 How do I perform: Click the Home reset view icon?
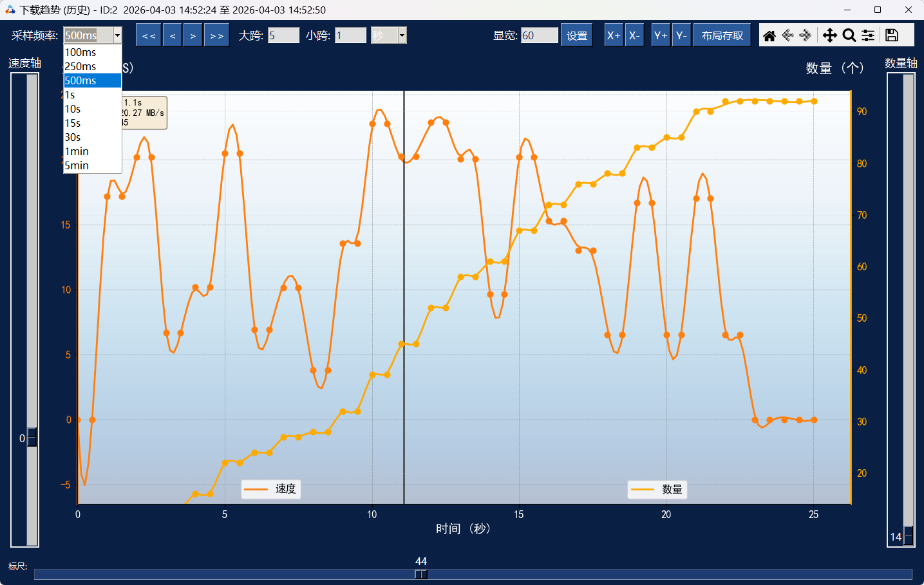(x=769, y=35)
